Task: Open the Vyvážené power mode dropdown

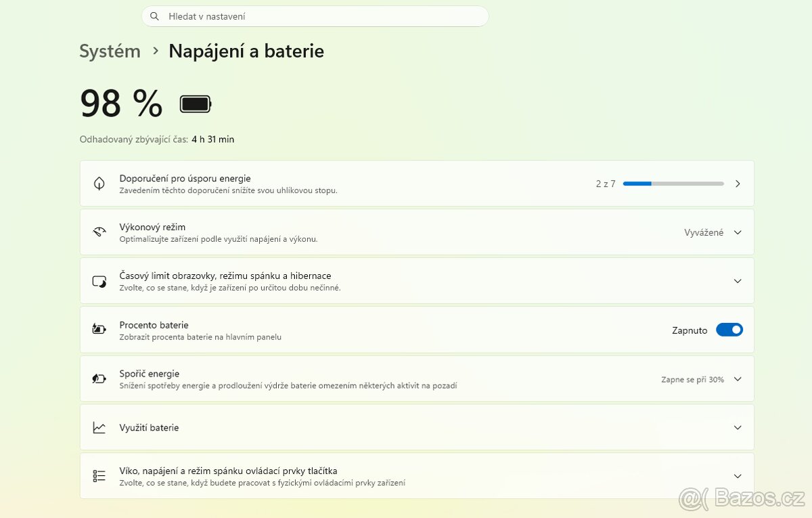Action: (x=713, y=232)
